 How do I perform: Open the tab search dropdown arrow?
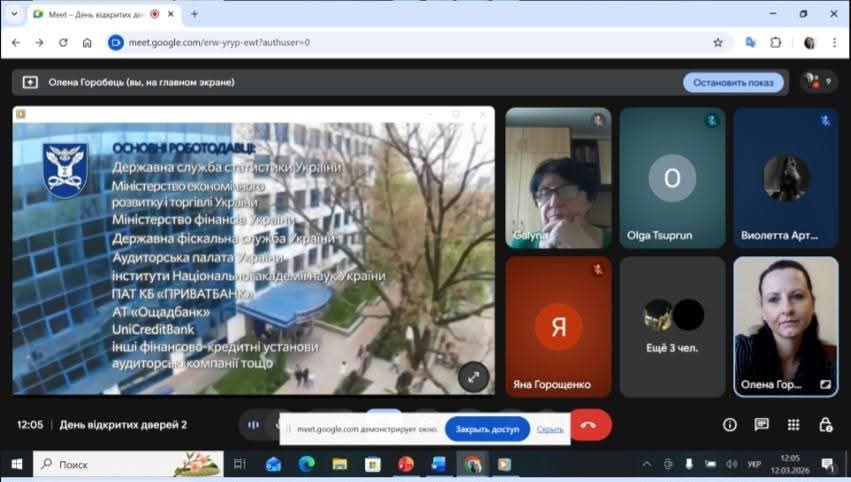14,14
